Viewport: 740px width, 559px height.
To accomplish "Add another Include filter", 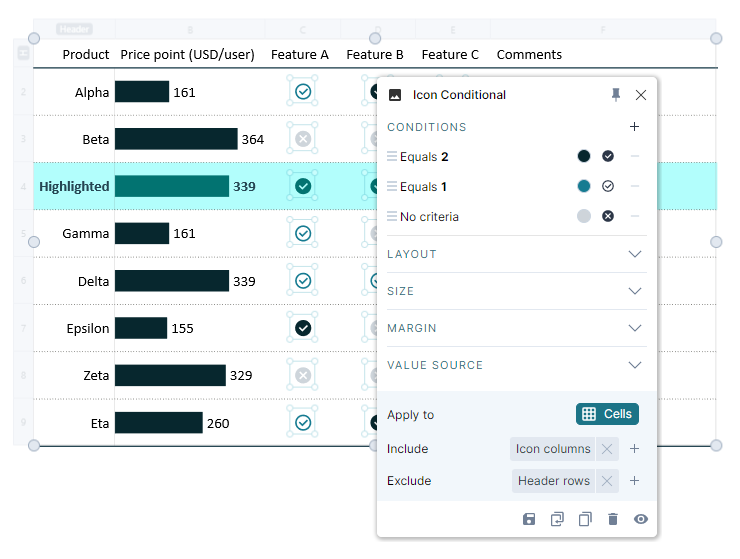I will pos(634,449).
